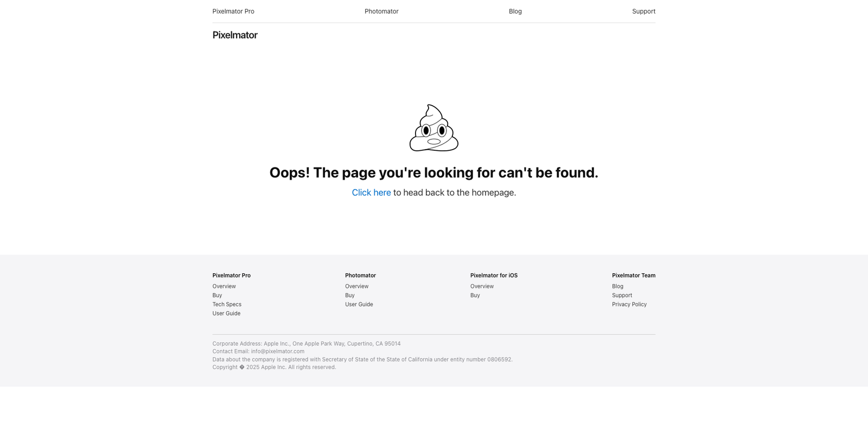The width and height of the screenshot is (868, 425).
Task: Open Blog under footer Pixelmator Team
Action: coord(617,286)
